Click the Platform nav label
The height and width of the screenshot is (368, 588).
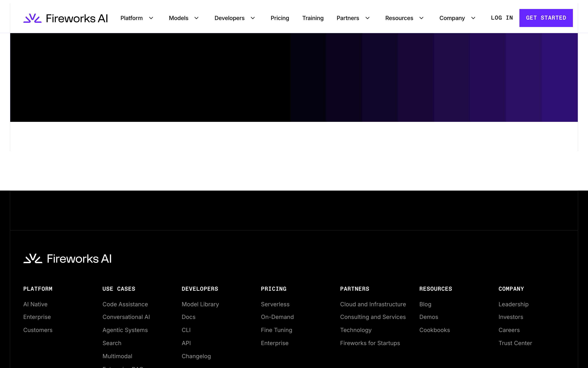pos(131,18)
